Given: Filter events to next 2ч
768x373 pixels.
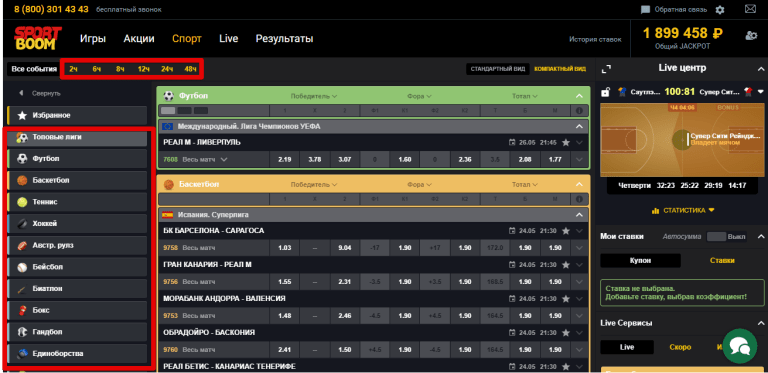Looking at the screenshot, I should (73, 69).
